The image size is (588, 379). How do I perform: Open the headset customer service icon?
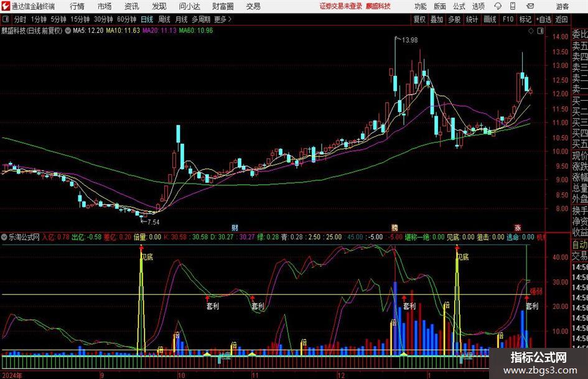tap(498, 6)
